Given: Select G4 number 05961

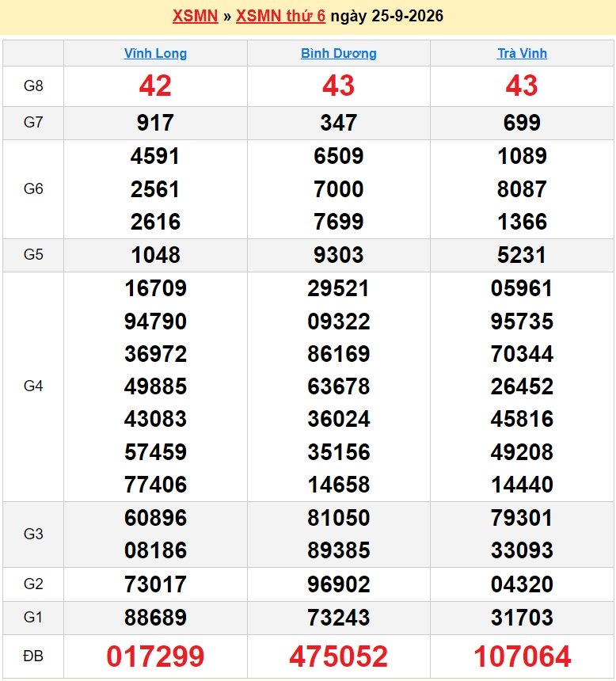Looking at the screenshot, I should tap(522, 288).
